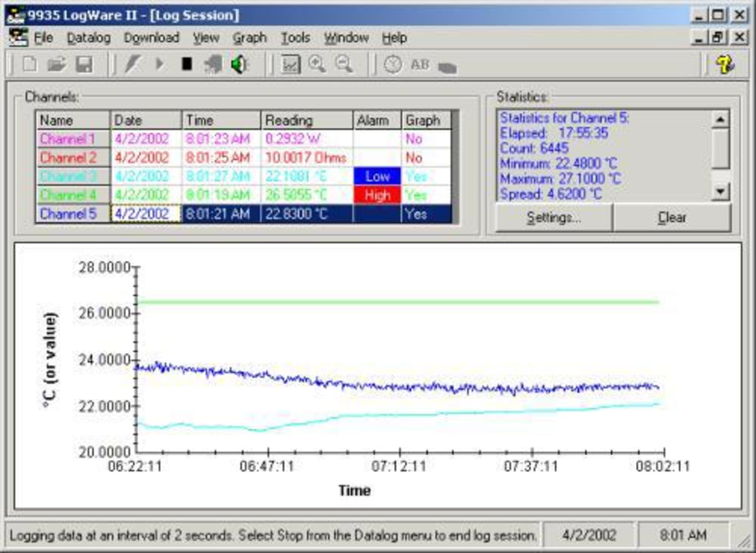Click the reading 10.0017 Ohms
The width and height of the screenshot is (756, 553).
pyautogui.click(x=307, y=158)
